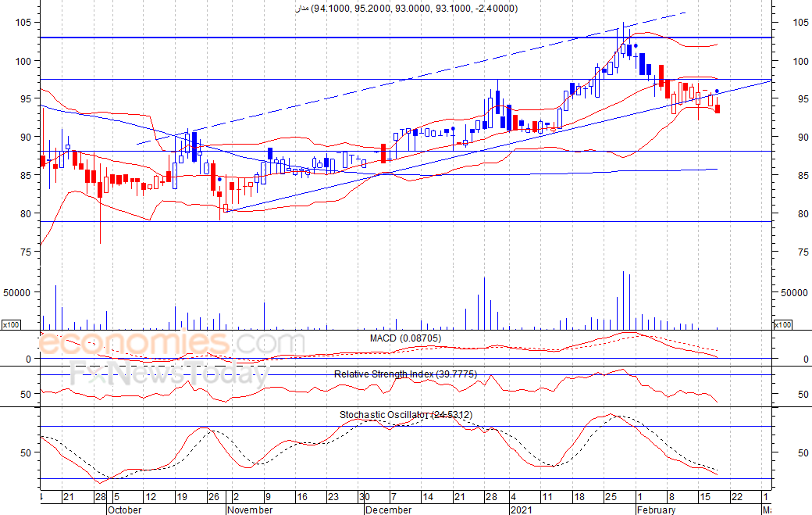Viewport: 812px width, 515px height.
Task: Click the OHLC header text starting with 94.1000
Action: tap(415, 9)
